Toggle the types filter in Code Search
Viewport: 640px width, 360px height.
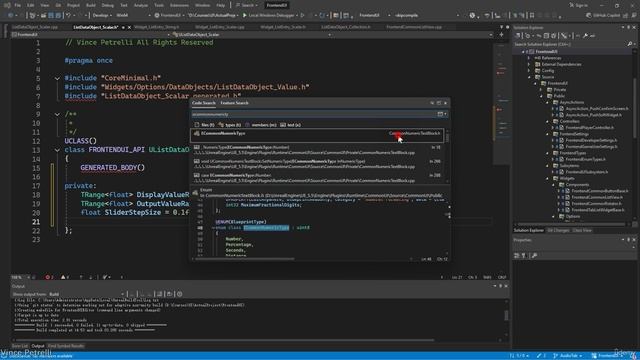click(x=230, y=125)
